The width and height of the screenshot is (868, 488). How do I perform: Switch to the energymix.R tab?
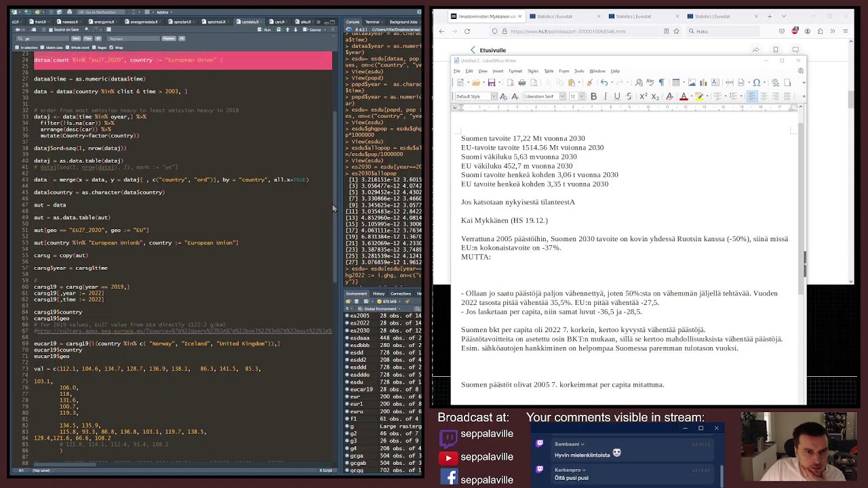(103, 22)
